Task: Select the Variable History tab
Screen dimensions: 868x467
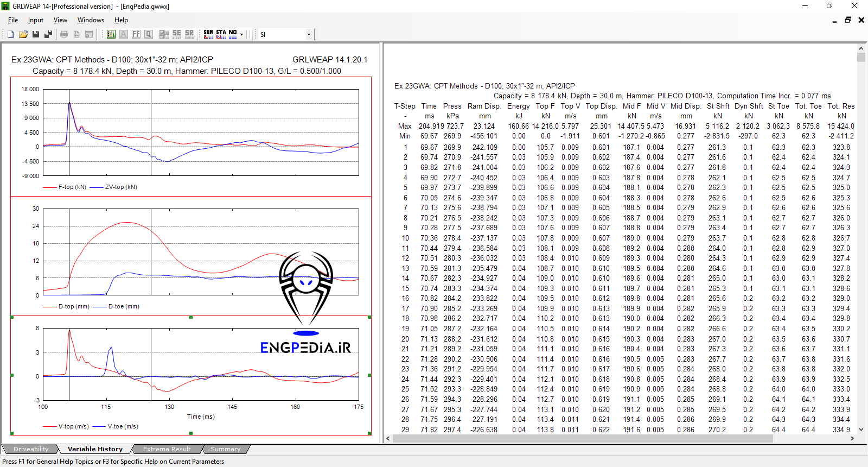Action: 95,449
